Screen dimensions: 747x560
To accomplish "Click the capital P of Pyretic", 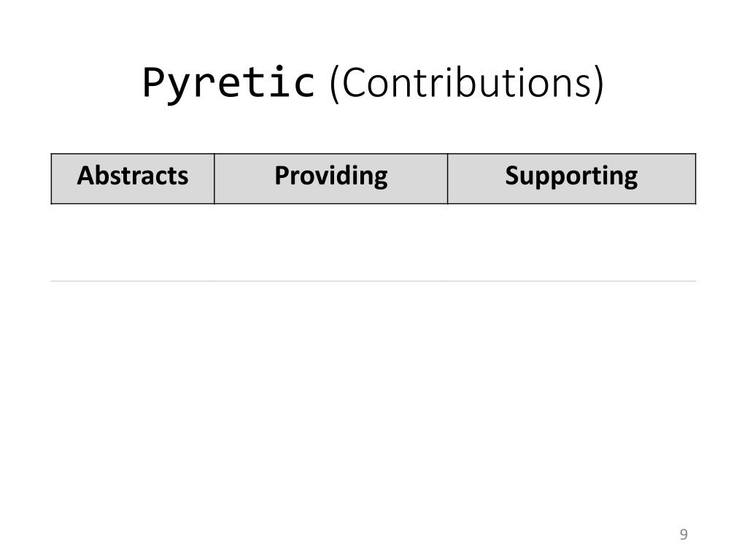I will click(153, 82).
